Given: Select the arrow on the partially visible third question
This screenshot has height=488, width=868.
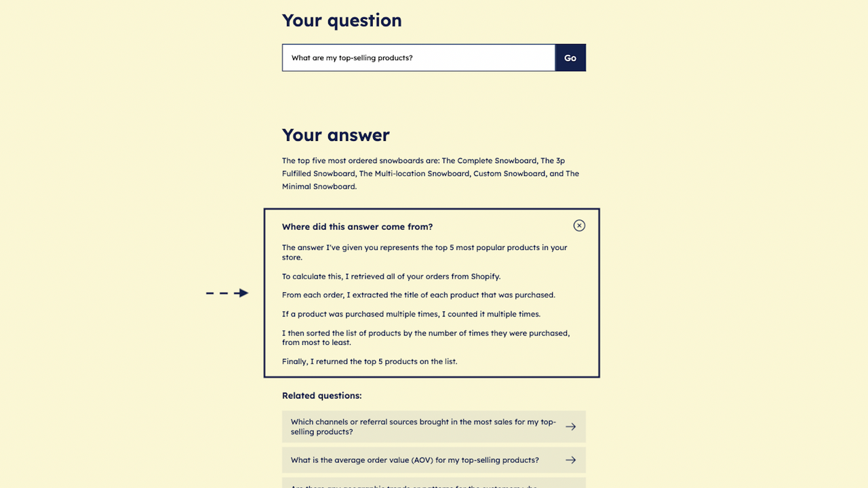Looking at the screenshot, I should tap(570, 485).
